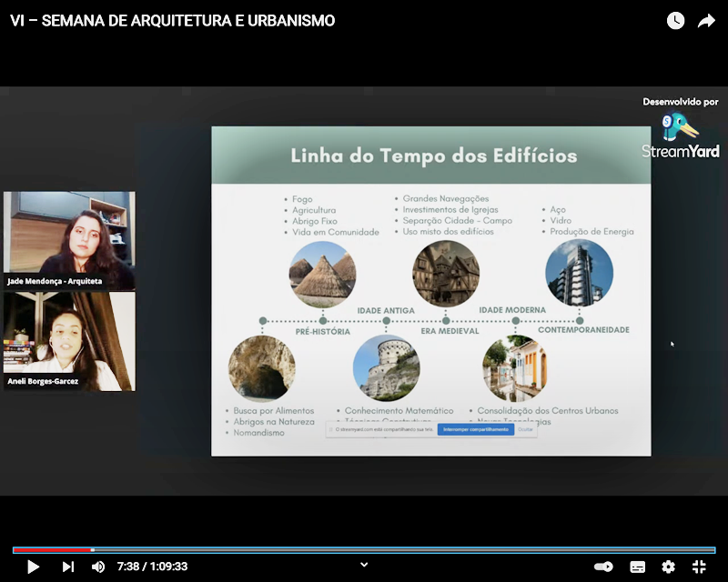Click the 'Nomandismo' bullet
728x582 pixels.
tap(258, 433)
